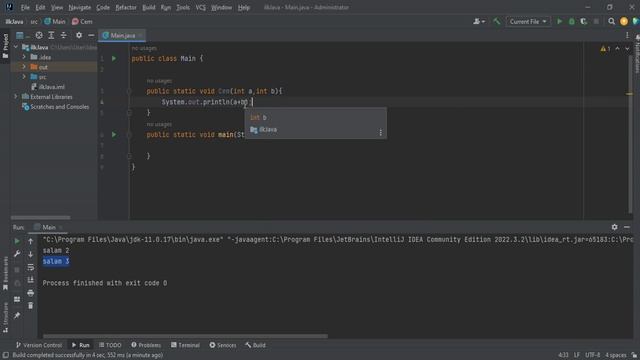This screenshot has width=640, height=360.
Task: Select Scratches and Consoles node
Action: [56, 107]
